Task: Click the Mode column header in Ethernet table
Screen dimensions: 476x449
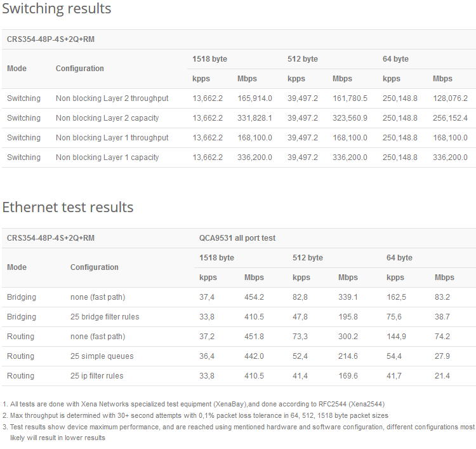Action: 17,267
